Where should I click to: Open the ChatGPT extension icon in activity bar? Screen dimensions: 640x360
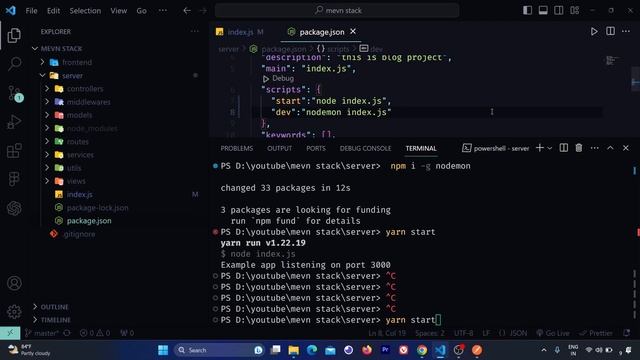pos(14,208)
